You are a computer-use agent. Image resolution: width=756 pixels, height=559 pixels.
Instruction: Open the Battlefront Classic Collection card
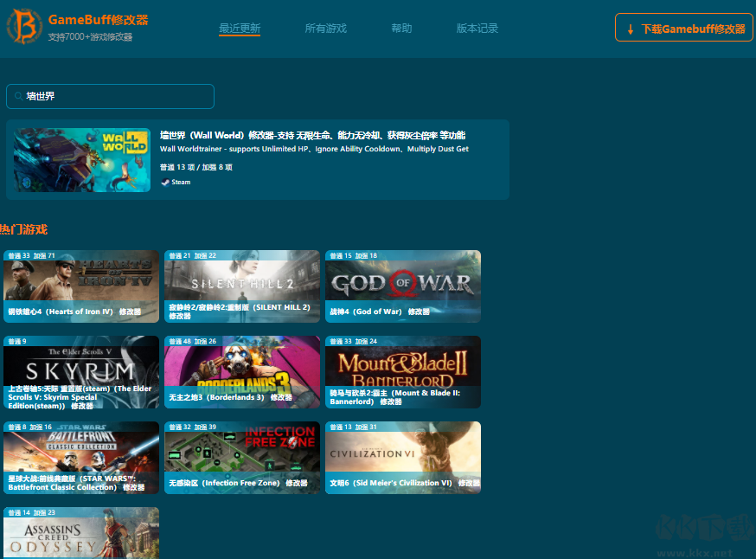tap(81, 458)
